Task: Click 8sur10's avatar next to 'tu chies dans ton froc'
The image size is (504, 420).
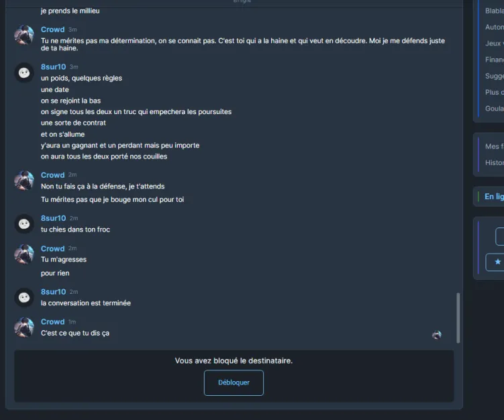Action: (24, 223)
